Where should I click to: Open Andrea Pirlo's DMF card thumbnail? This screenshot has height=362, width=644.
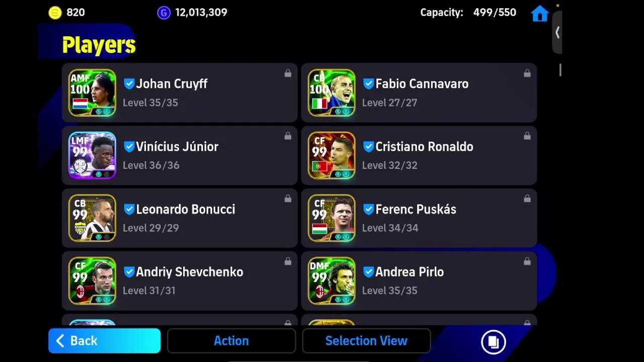(332, 281)
